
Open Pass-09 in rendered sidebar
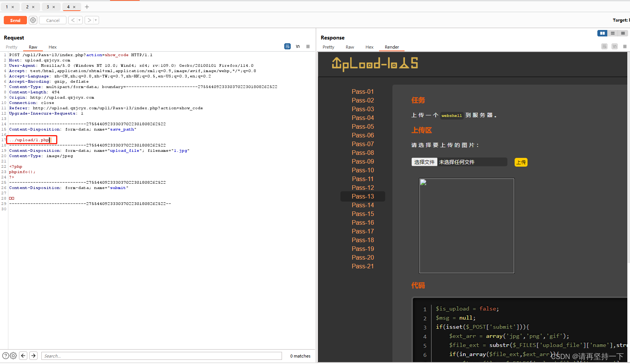tap(363, 161)
